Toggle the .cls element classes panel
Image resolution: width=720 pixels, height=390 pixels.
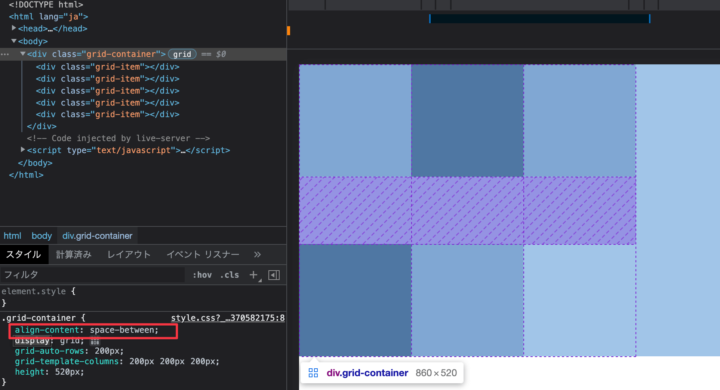coord(230,275)
